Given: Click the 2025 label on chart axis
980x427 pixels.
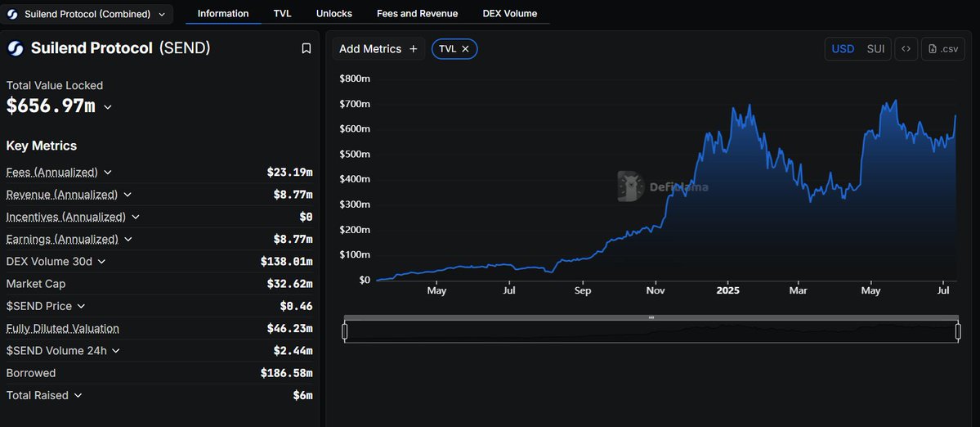Looking at the screenshot, I should (727, 290).
